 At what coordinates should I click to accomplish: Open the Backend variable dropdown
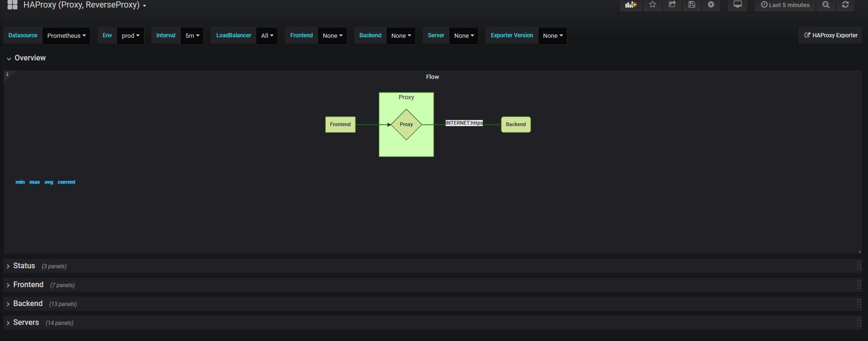click(x=401, y=36)
